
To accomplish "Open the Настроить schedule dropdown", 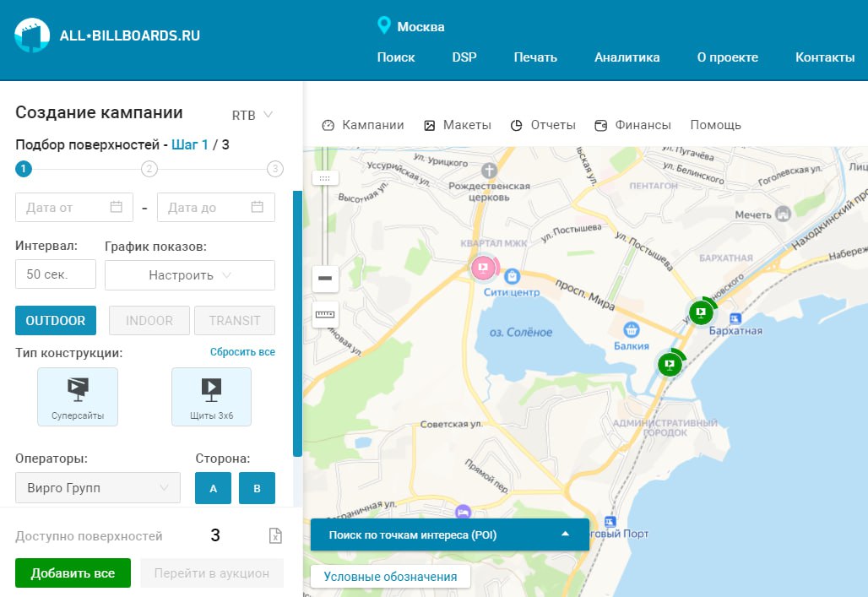I will [190, 275].
